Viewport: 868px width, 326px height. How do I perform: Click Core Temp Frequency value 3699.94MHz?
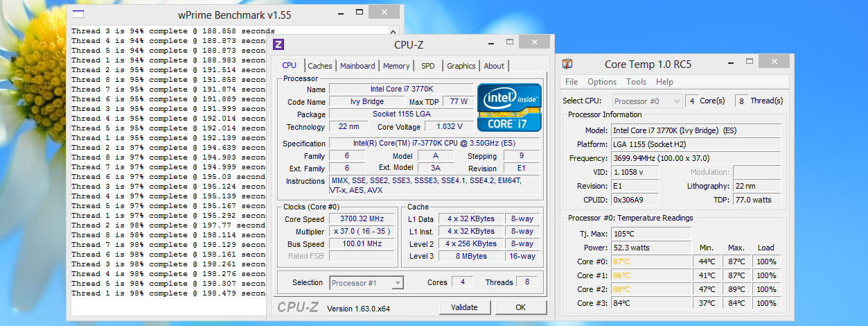(x=696, y=158)
